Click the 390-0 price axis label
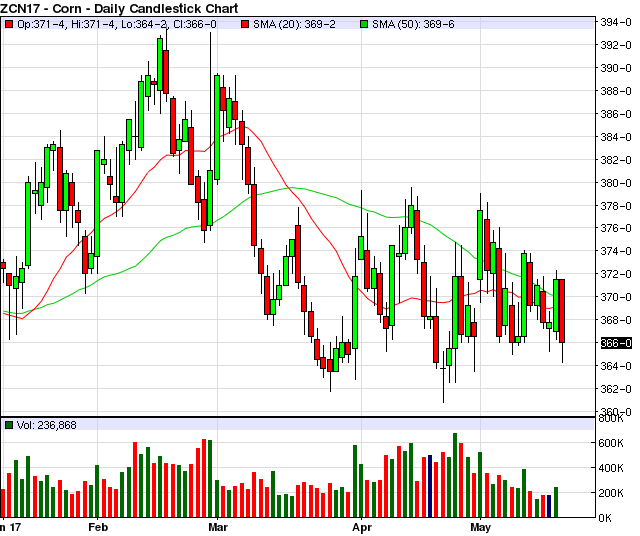The width and height of the screenshot is (640, 536). pyautogui.click(x=616, y=68)
